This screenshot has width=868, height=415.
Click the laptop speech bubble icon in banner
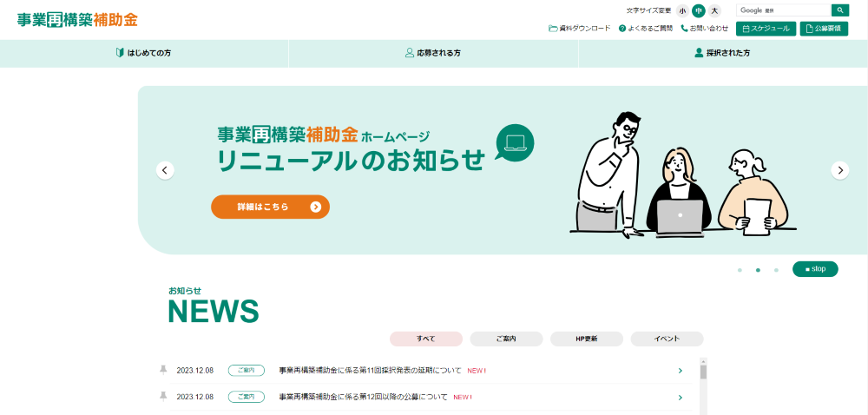[x=515, y=142]
